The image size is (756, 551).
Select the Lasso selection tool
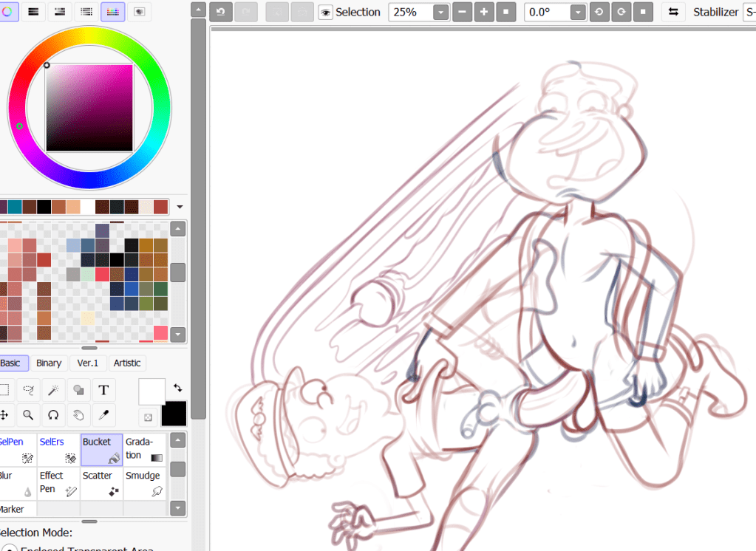tap(28, 390)
